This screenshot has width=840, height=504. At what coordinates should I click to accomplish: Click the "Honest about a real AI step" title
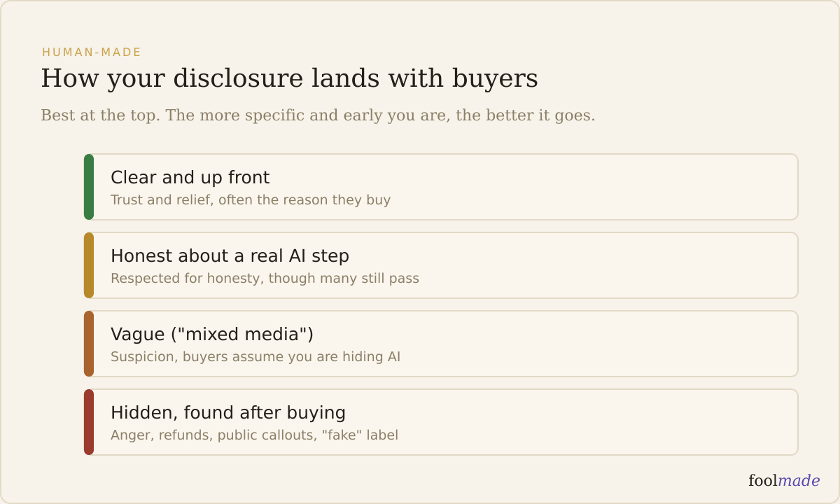point(230,256)
